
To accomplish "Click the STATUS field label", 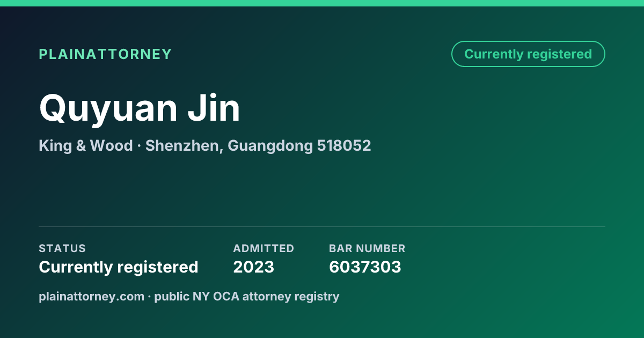I will (62, 248).
